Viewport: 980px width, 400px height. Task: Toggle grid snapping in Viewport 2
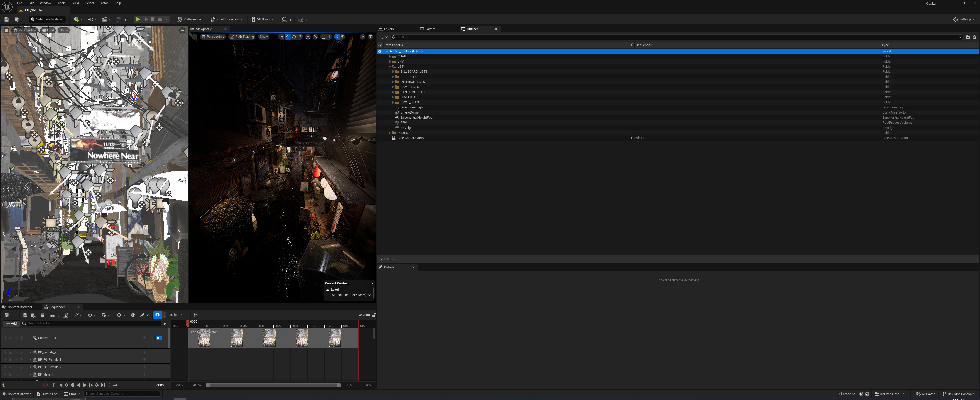(323, 37)
